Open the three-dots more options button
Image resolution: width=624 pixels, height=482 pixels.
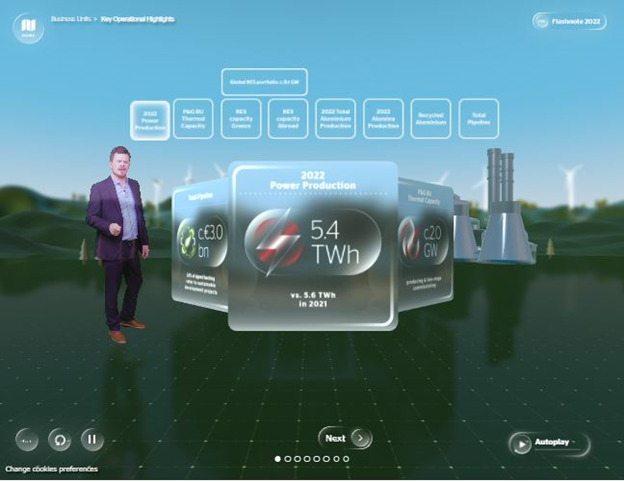click(27, 440)
